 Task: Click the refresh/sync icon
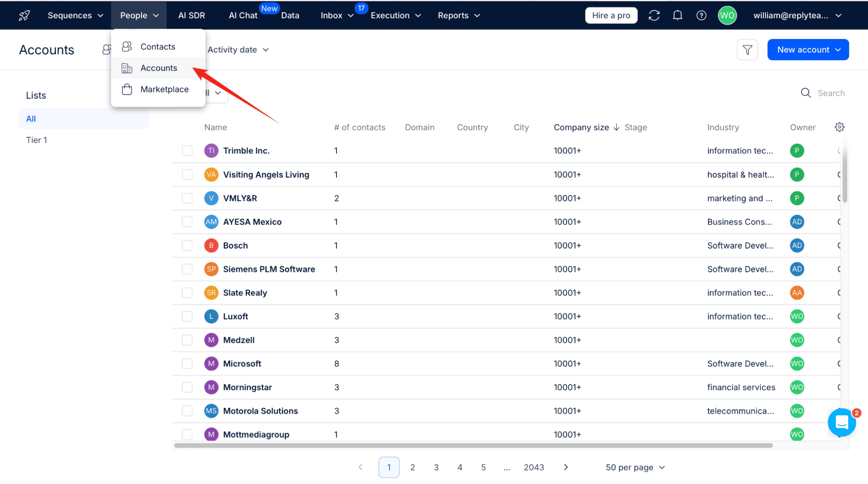point(653,15)
